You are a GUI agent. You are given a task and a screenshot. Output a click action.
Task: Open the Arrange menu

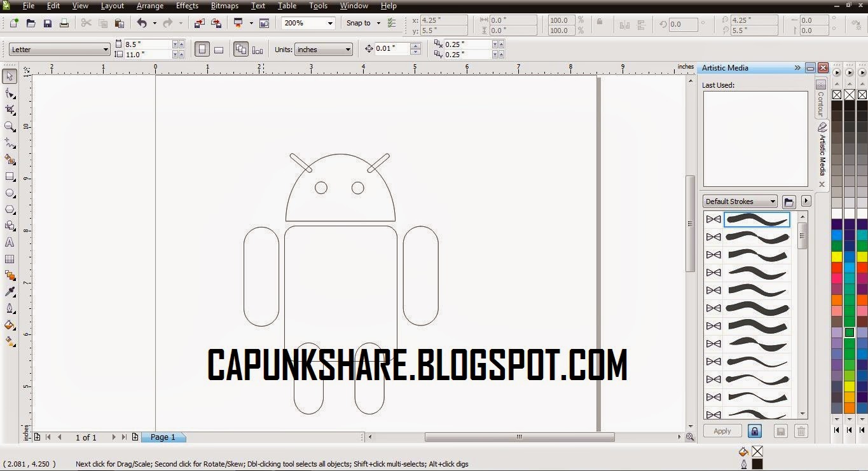(x=149, y=6)
